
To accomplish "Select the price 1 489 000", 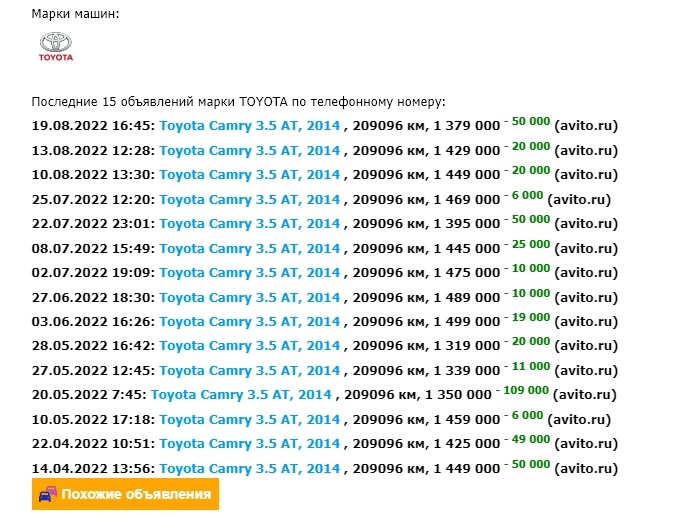I will tap(467, 297).
